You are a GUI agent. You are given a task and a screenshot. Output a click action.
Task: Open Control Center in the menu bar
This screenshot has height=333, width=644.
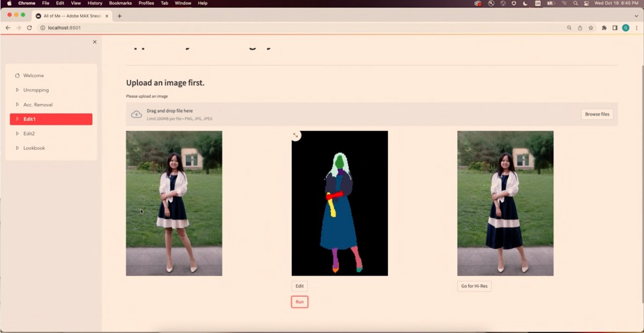pyautogui.click(x=587, y=3)
